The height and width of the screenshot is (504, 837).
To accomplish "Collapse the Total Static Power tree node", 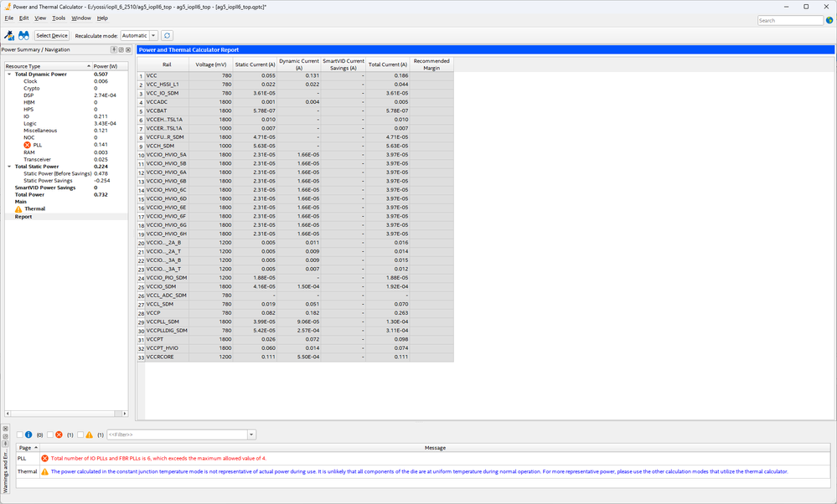I will coord(9,167).
